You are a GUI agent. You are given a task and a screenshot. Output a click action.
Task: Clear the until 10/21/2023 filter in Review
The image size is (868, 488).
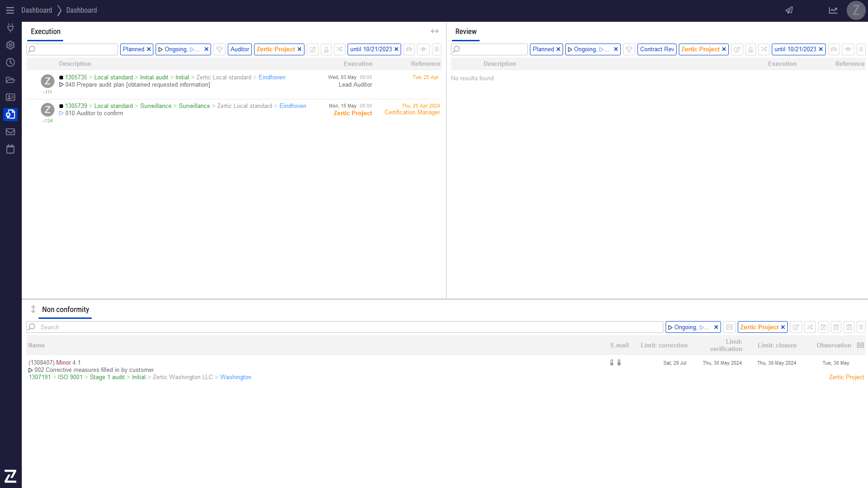[821, 49]
